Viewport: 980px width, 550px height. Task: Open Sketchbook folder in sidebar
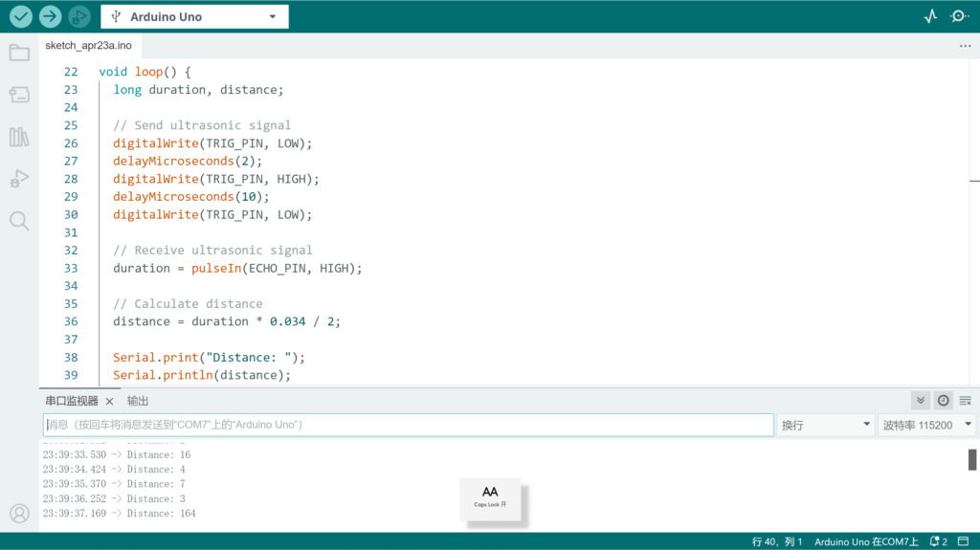19,53
